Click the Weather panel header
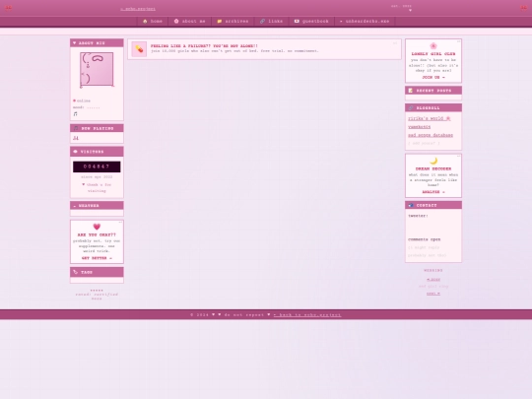 pos(97,206)
